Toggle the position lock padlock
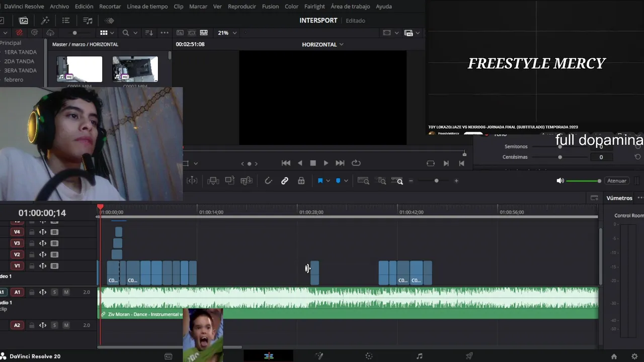The height and width of the screenshot is (362, 644). coord(301,181)
